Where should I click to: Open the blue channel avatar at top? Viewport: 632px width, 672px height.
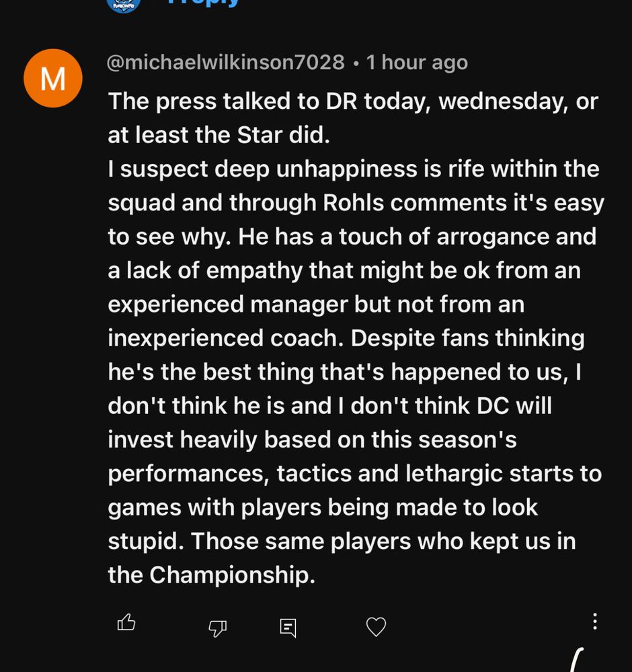[x=124, y=5]
